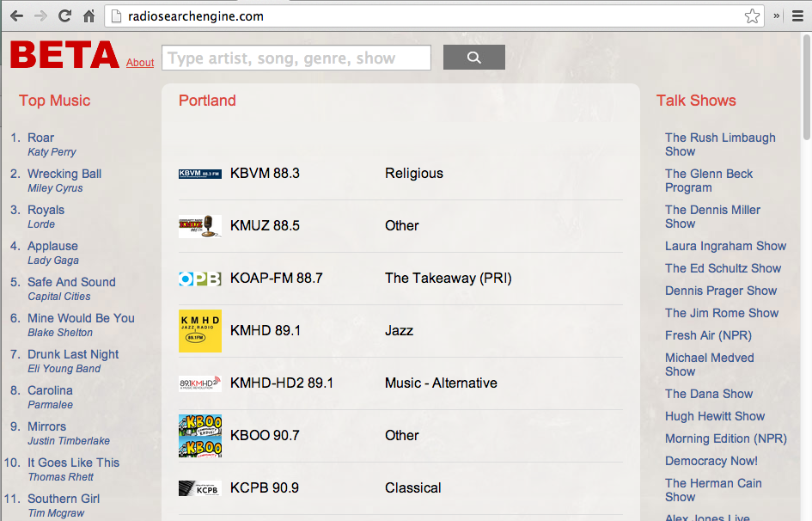Viewport: 812px width, 521px height.
Task: Select station KMUZ 88.5
Action: (265, 225)
